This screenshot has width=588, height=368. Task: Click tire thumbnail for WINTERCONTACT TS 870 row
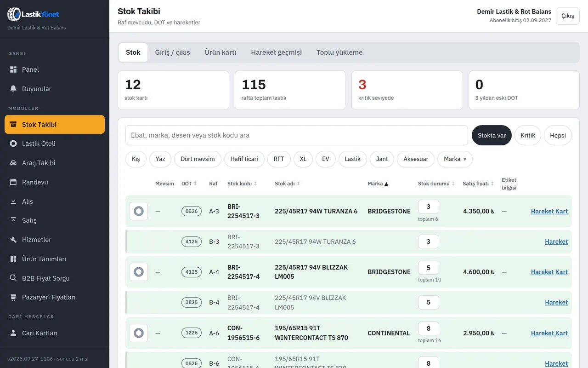pos(139,333)
